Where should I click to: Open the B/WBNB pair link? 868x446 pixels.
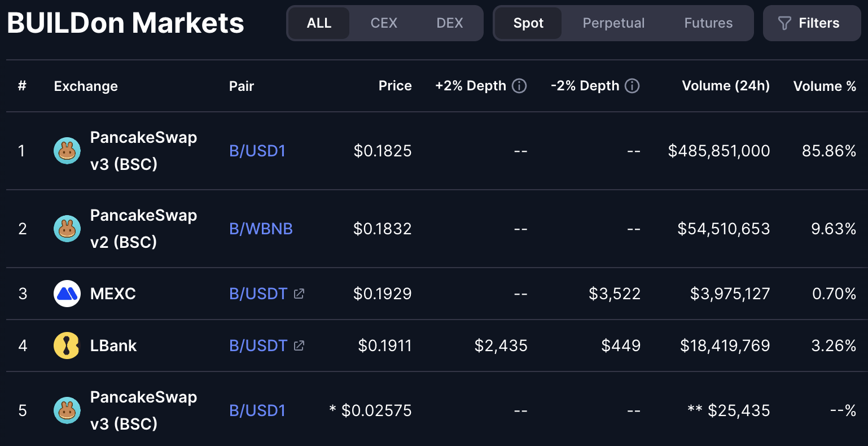click(261, 229)
